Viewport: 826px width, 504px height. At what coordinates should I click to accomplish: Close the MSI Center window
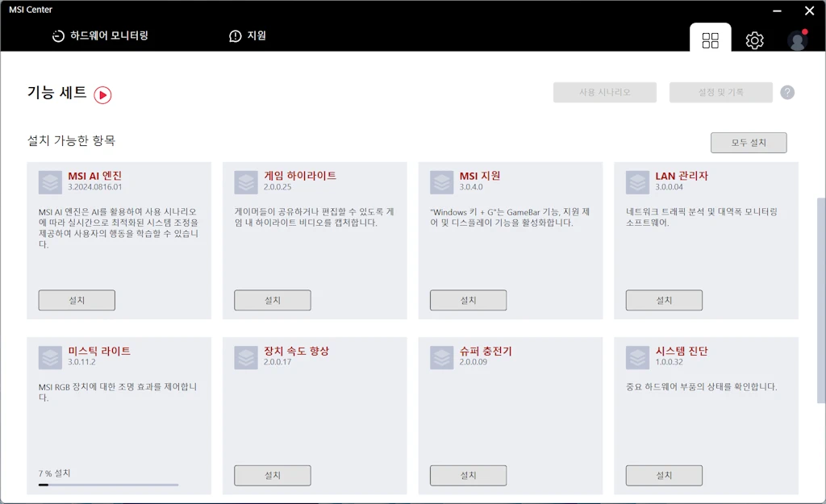tap(810, 10)
